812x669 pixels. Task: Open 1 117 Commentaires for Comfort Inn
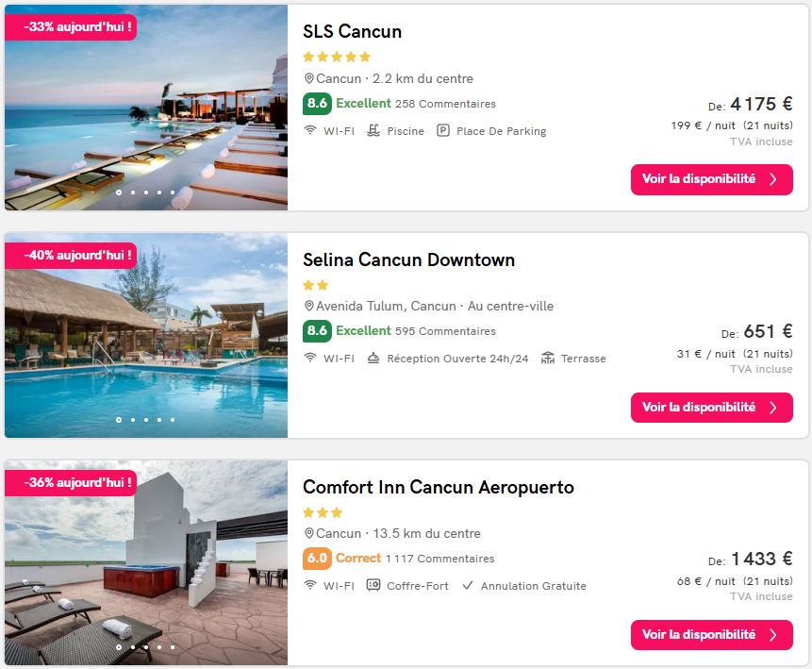coord(439,559)
